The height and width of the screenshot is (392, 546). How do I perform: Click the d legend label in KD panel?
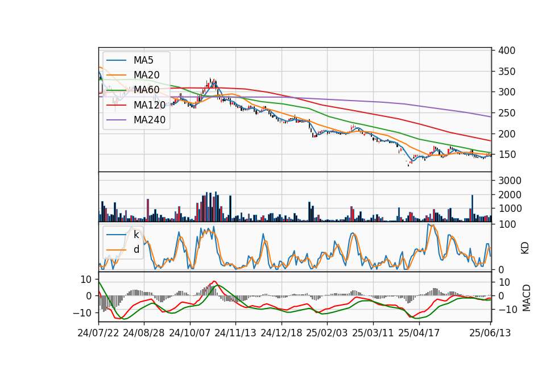pyautogui.click(x=136, y=249)
